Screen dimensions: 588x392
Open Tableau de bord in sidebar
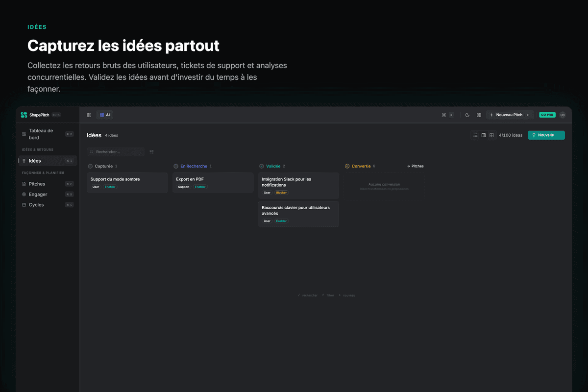(x=41, y=134)
